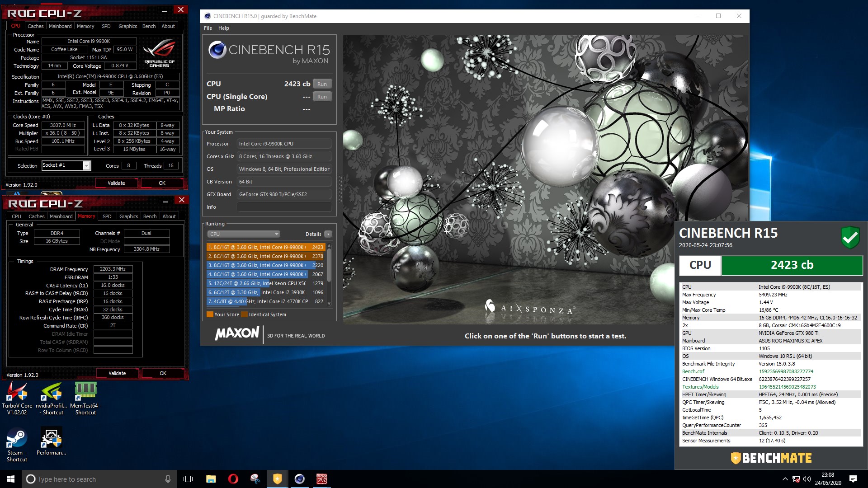868x488 pixels.
Task: Click Cinebench R15 logo sphere
Action: pyautogui.click(x=217, y=50)
